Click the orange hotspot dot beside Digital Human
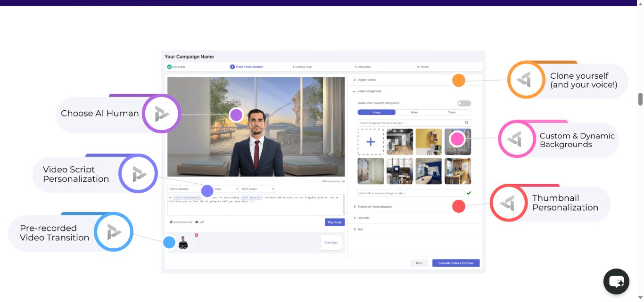Viewport: 644px width, 302px height. tap(459, 80)
